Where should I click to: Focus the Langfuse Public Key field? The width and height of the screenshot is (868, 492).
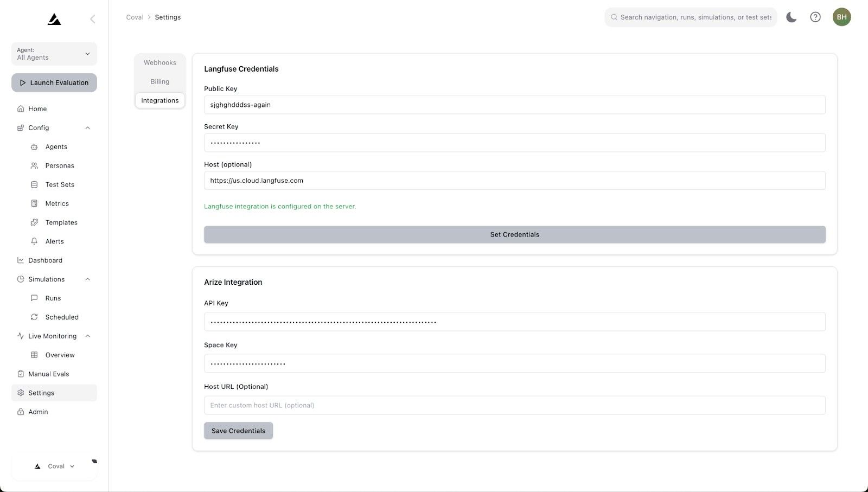click(x=515, y=105)
